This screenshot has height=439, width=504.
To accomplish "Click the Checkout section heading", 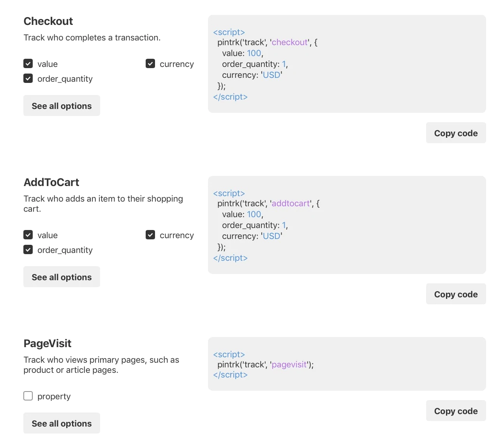I will (x=48, y=21).
